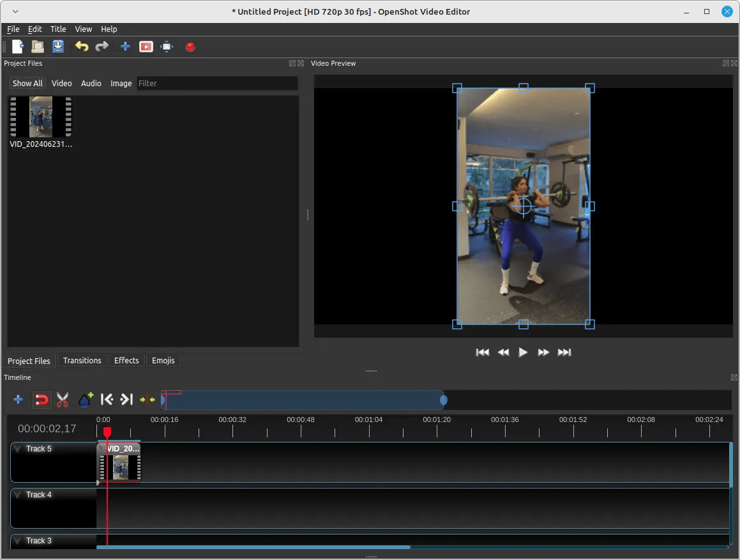Open the View menu
This screenshot has width=740, height=560.
pyautogui.click(x=83, y=29)
